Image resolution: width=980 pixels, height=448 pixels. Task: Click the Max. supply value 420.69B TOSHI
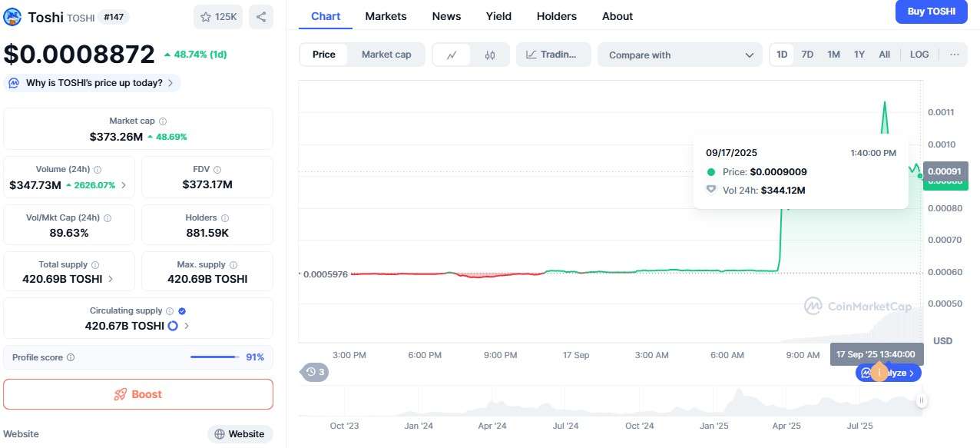click(207, 279)
